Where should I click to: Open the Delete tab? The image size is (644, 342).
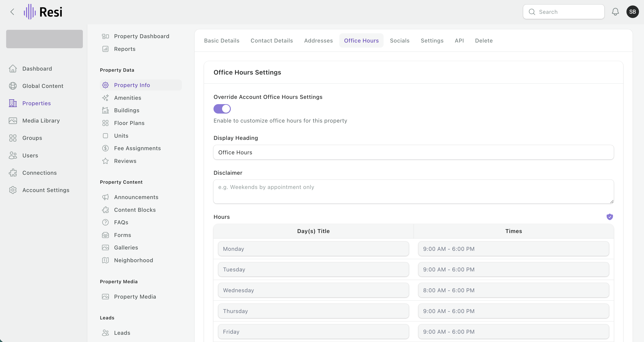click(484, 41)
